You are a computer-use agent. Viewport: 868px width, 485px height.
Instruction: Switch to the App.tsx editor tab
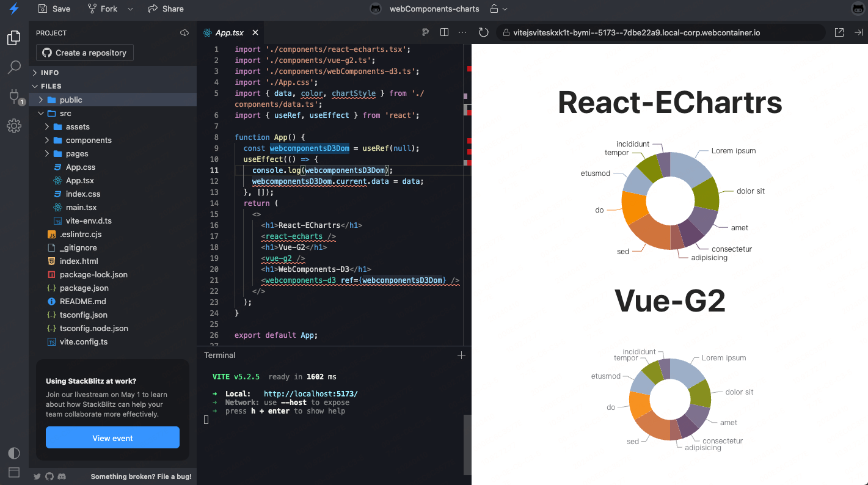(x=229, y=33)
